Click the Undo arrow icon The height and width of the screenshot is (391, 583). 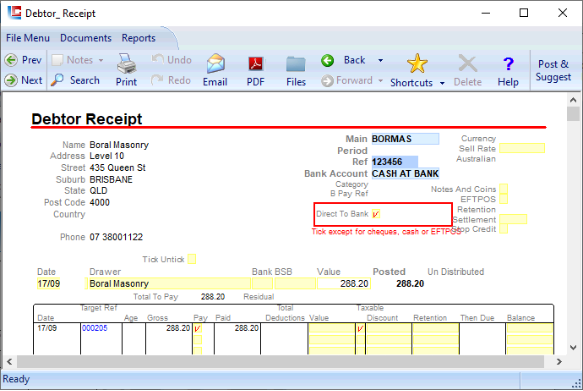pyautogui.click(x=158, y=59)
